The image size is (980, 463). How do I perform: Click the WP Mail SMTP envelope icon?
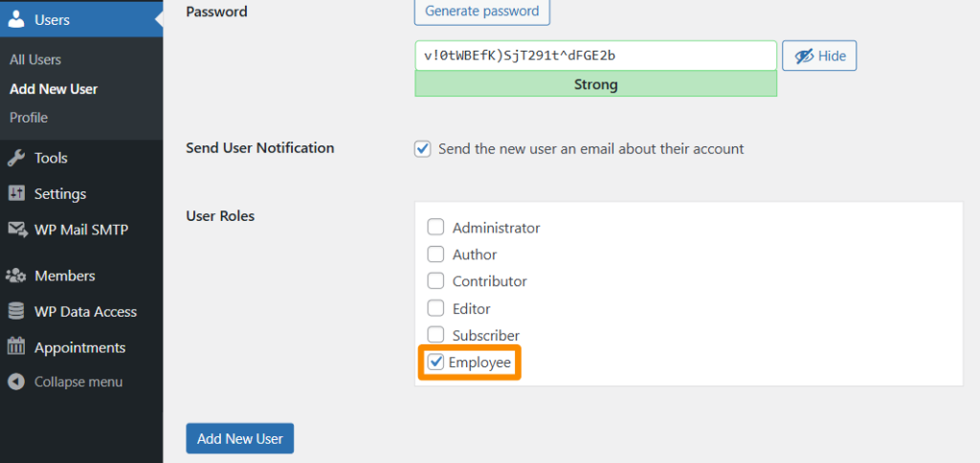pos(17,230)
